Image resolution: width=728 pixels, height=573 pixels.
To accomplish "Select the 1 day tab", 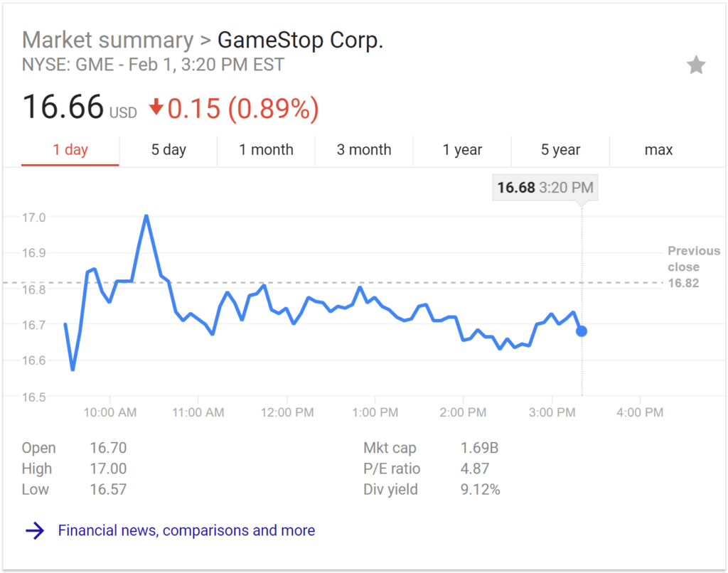I will tap(70, 150).
